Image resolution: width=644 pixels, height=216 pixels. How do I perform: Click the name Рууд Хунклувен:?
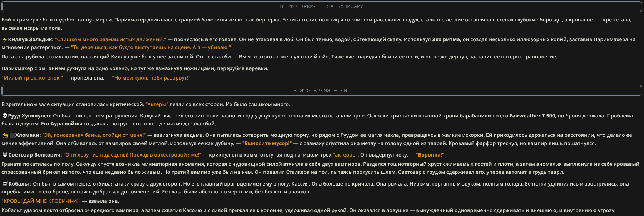coord(30,116)
